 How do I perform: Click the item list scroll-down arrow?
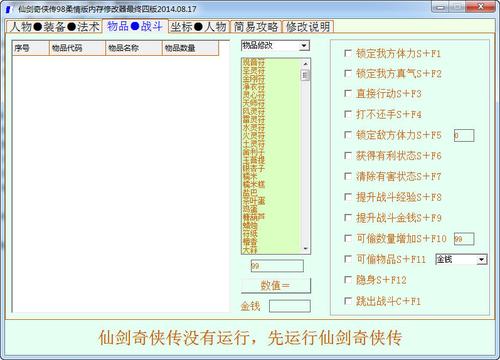pyautogui.click(x=305, y=249)
